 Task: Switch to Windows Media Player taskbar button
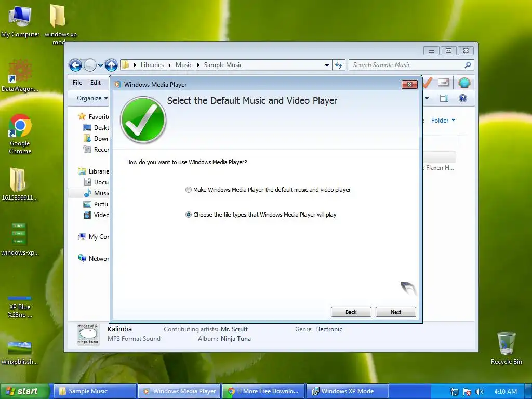pos(179,391)
